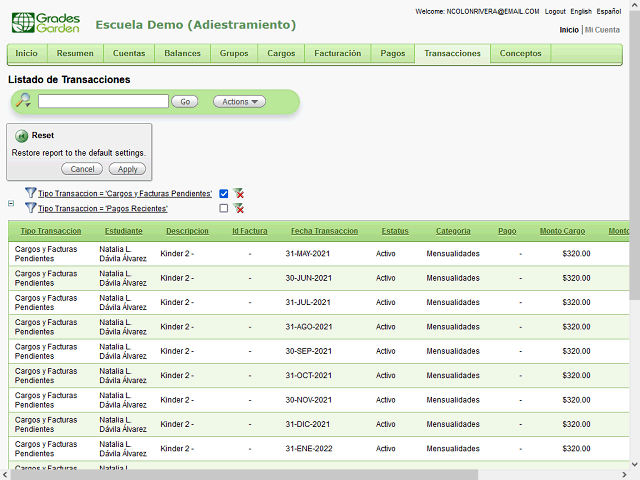The height and width of the screenshot is (480, 640).
Task: Collapse the filter list with minus toggle
Action: 11,202
